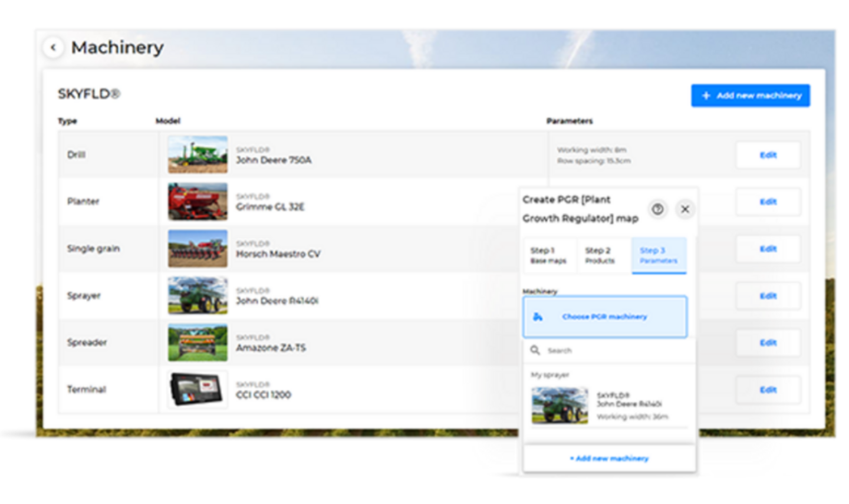Click the Model column header
This screenshot has width=849, height=504.
pos(167,121)
